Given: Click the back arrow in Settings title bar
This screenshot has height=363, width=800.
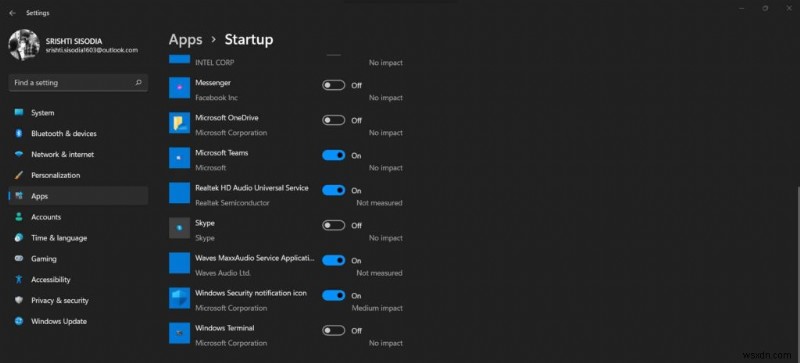Looking at the screenshot, I should [12, 13].
